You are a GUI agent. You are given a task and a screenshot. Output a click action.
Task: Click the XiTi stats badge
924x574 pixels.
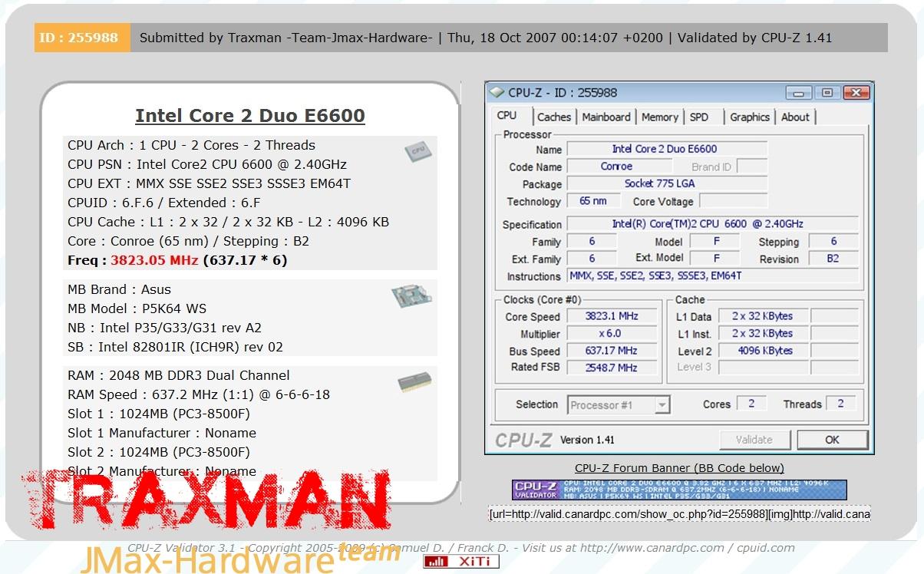461,561
